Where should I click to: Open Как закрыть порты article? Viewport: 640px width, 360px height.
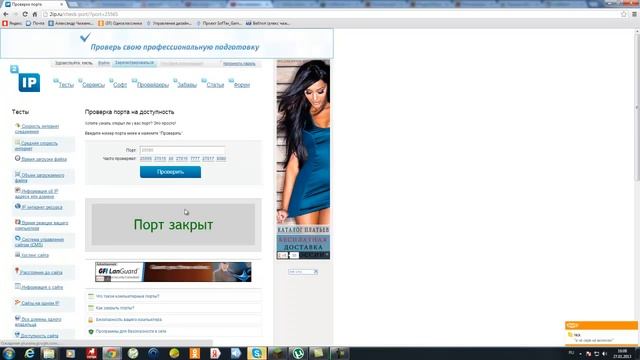coord(115,308)
